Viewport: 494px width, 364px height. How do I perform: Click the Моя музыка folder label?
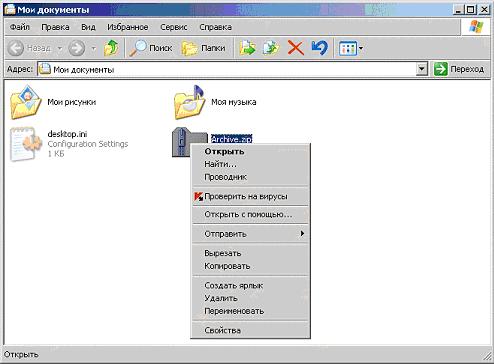click(x=234, y=102)
